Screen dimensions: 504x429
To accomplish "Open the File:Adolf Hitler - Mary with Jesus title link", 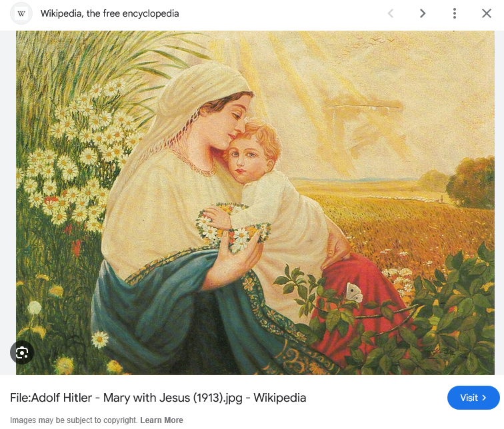I will pyautogui.click(x=158, y=398).
